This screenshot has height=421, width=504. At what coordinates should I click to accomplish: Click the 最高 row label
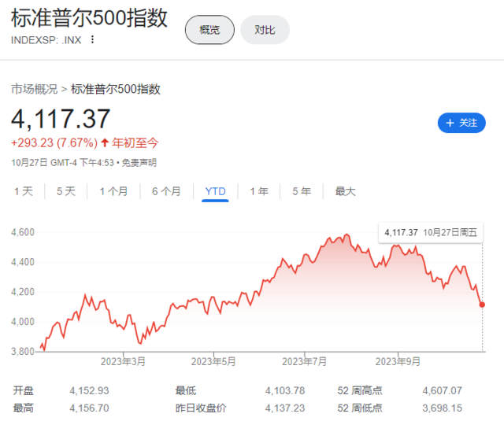click(23, 408)
